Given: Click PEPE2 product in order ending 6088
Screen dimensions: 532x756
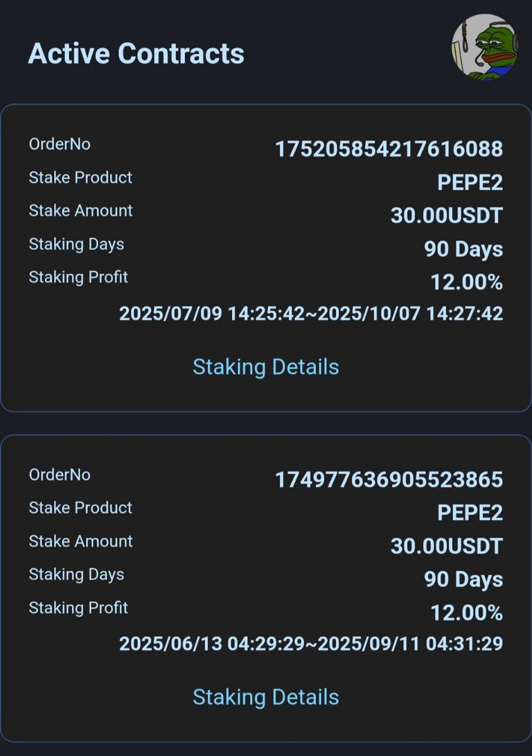Looking at the screenshot, I should click(470, 182).
